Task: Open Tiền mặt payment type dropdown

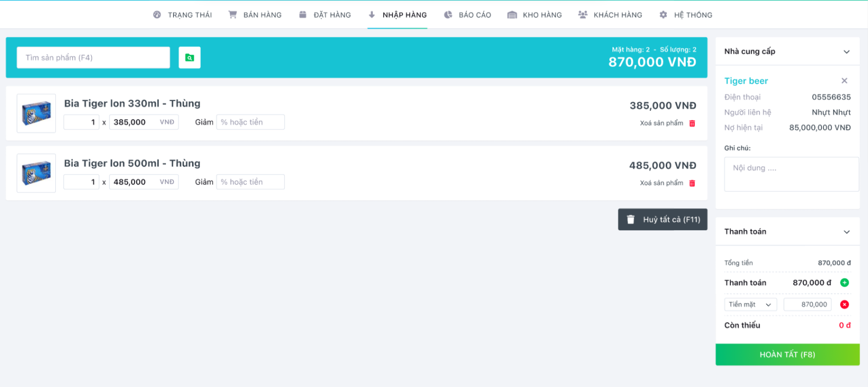Action: pyautogui.click(x=750, y=304)
